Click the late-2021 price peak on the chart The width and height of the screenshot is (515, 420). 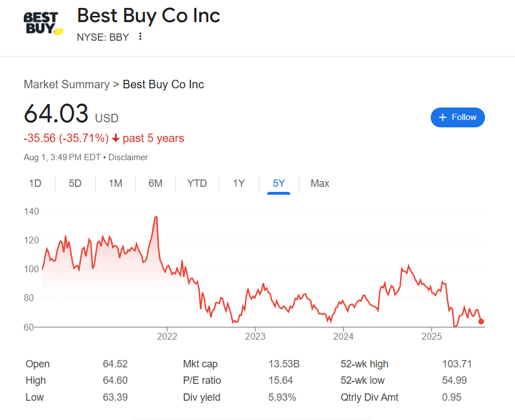[156, 217]
